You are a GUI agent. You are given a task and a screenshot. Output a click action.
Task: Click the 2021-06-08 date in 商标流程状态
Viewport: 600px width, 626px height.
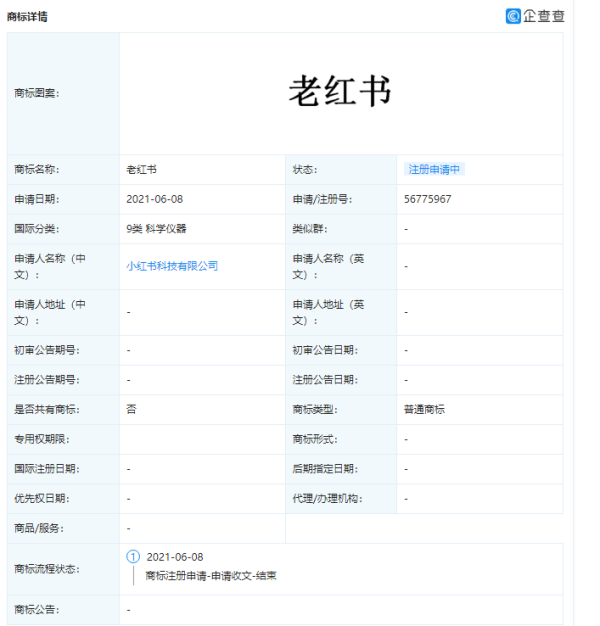(175, 557)
